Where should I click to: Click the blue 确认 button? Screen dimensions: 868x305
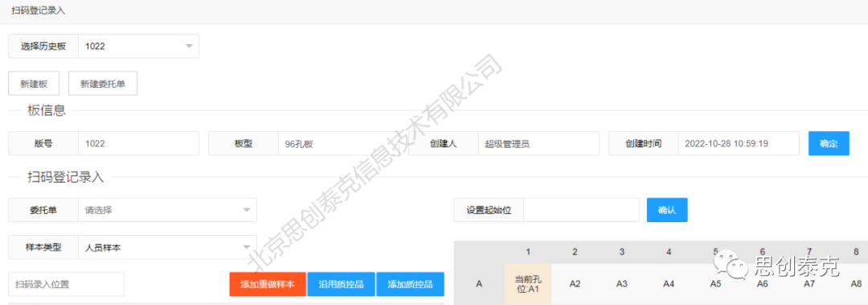667,210
